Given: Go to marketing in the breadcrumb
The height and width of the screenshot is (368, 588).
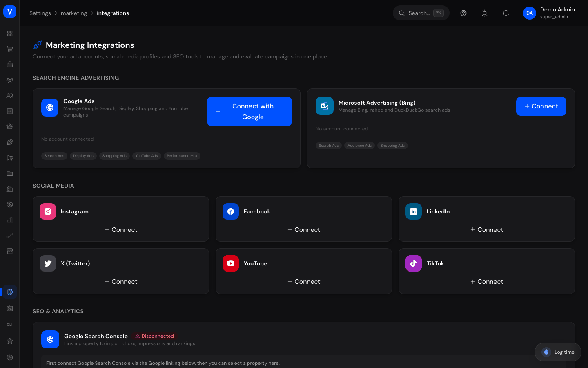Looking at the screenshot, I should pos(74,13).
